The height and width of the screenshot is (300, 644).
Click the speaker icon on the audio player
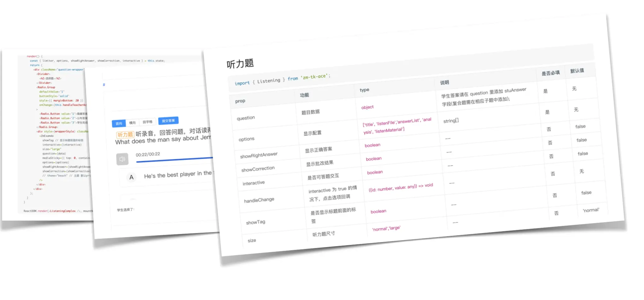point(122,159)
